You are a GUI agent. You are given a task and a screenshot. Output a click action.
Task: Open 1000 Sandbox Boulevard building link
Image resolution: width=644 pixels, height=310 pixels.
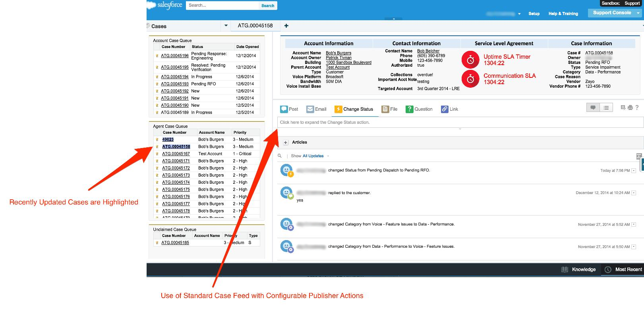click(x=348, y=63)
